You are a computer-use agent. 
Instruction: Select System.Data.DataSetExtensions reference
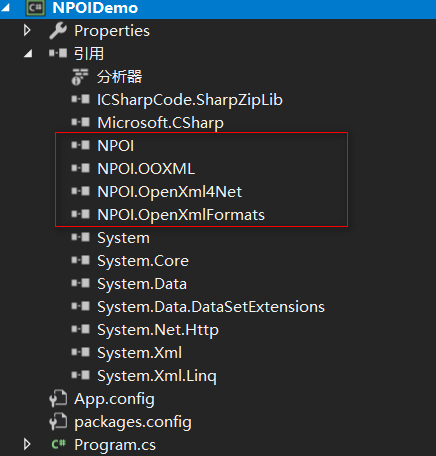coord(211,307)
